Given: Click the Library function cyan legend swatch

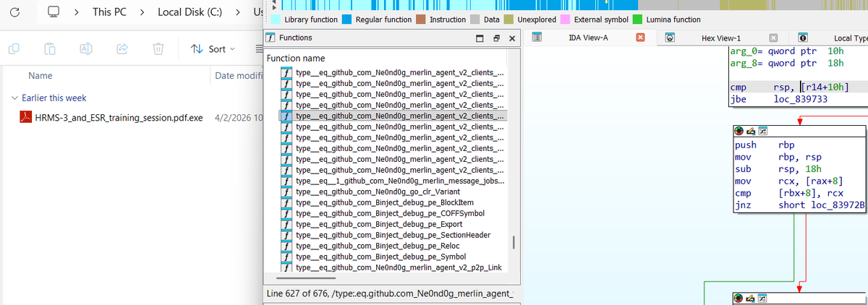Looking at the screenshot, I should 277,20.
